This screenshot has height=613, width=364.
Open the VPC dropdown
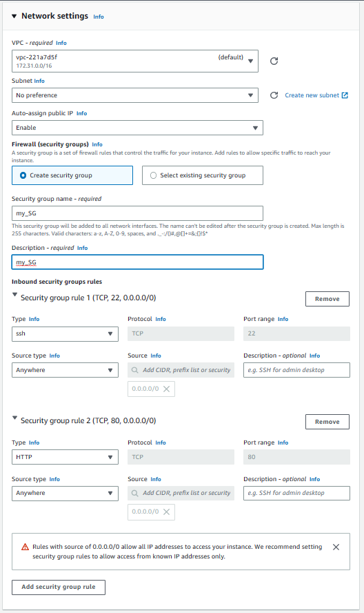coord(134,61)
